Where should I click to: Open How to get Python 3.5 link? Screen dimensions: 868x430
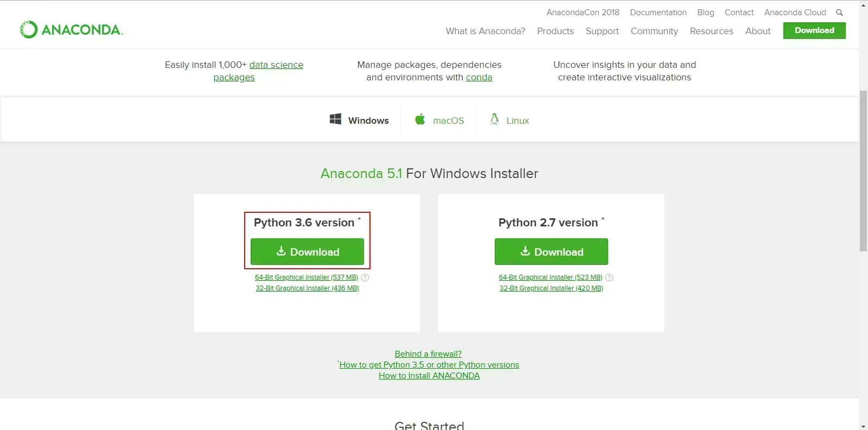point(429,365)
